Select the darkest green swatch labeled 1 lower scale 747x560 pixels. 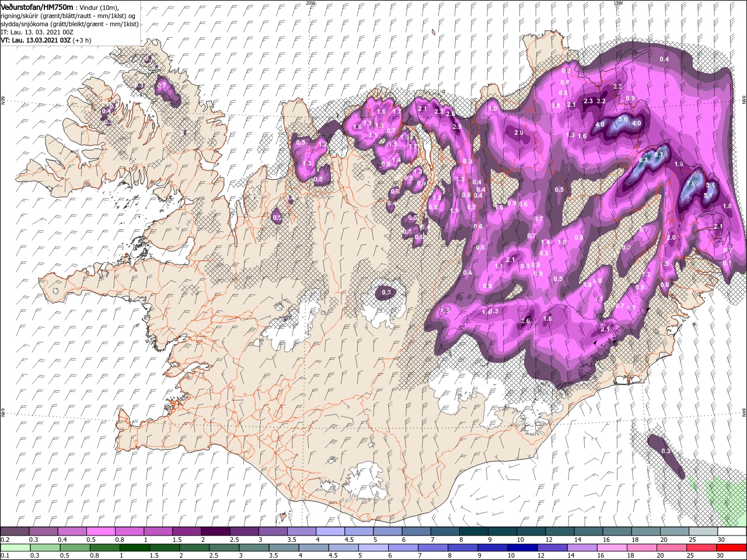[x=135, y=547]
